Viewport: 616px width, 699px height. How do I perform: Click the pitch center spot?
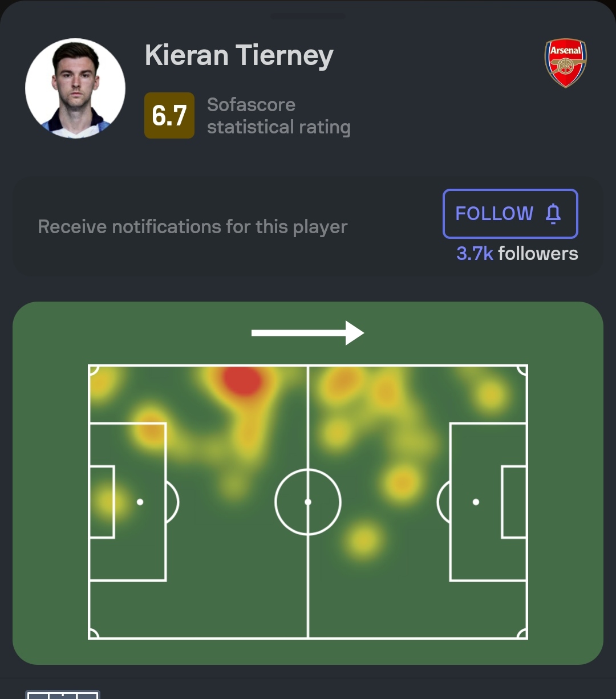coord(308,502)
